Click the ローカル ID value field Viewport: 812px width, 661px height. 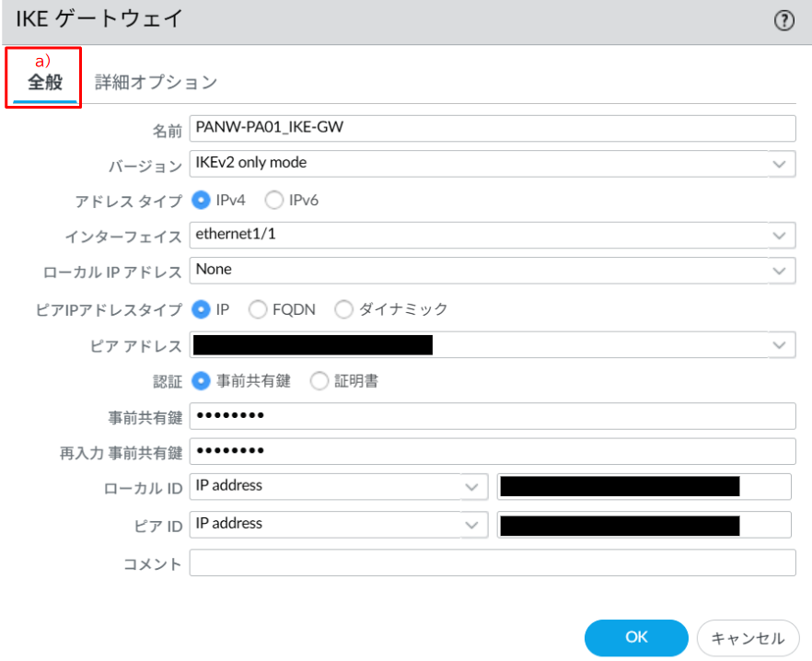644,487
